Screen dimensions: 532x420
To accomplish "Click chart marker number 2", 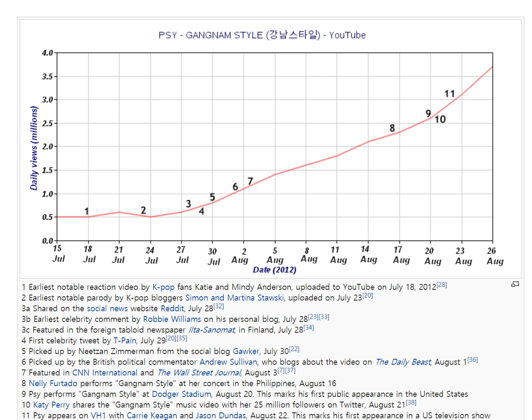I will (x=143, y=210).
